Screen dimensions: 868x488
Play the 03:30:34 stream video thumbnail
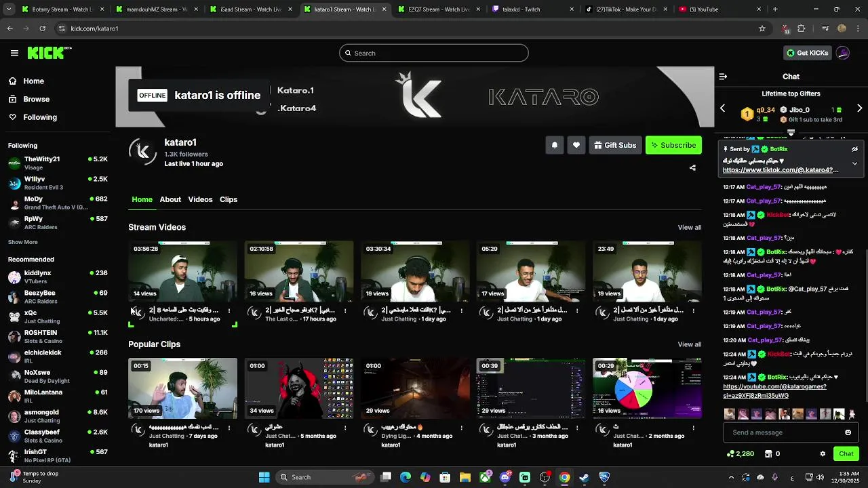pos(415,271)
